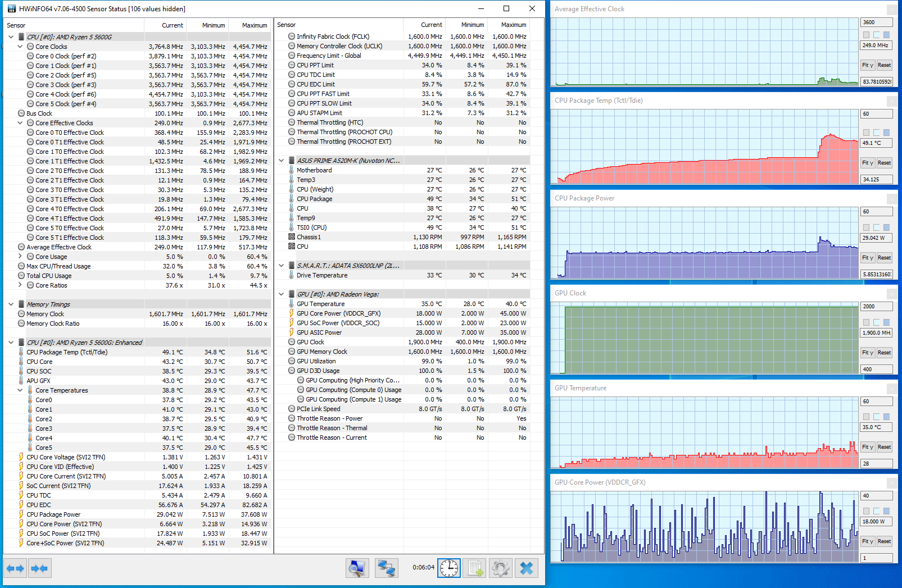The width and height of the screenshot is (902, 588).
Task: Click the thermometer icon beside Motherboard row
Action: 292,170
